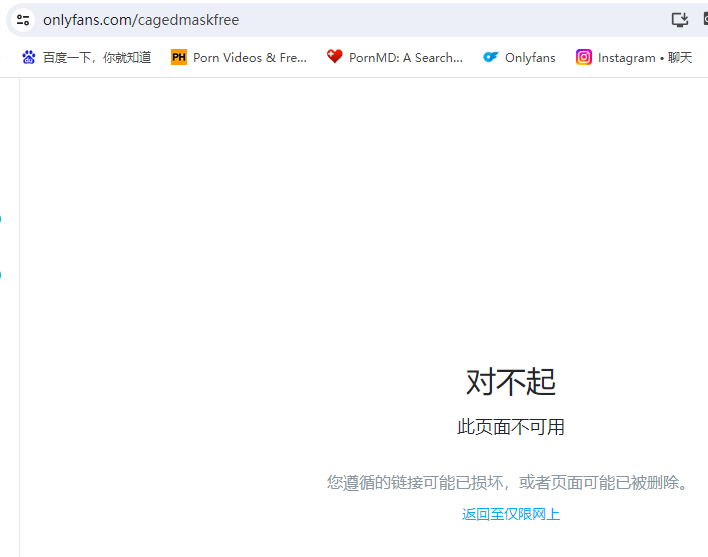Click the 返回至仅限网上 link

511,514
